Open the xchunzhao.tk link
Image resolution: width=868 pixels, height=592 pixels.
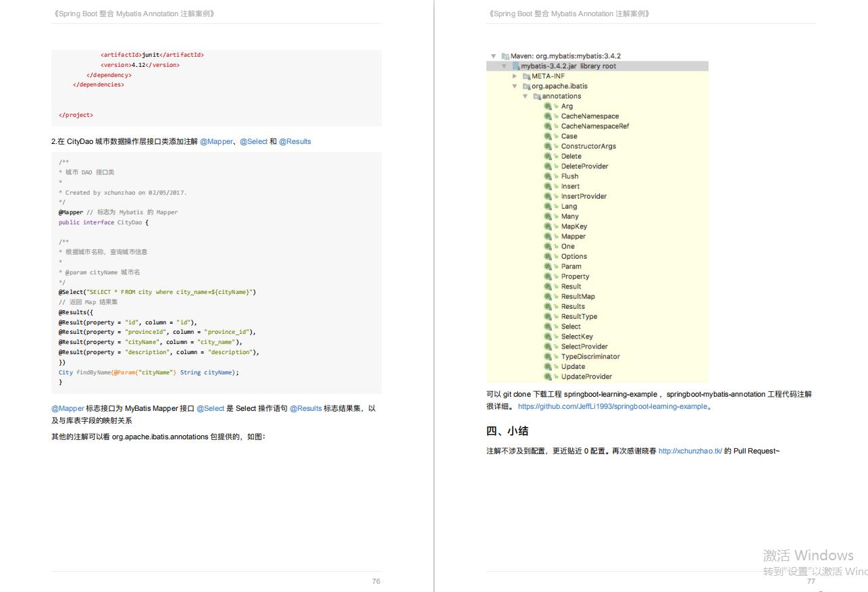690,451
